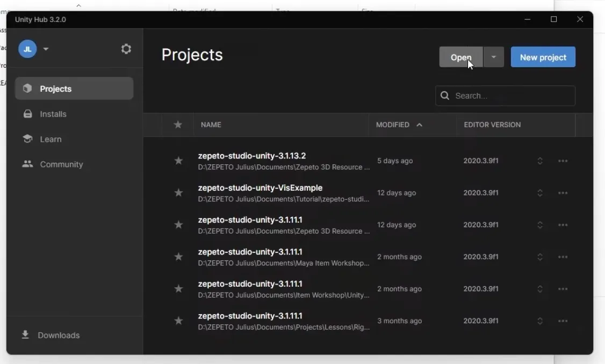Open 3.1.11.1 project in Item Workshop\Unity
Screen dimensions: 605x364
pos(250,284)
